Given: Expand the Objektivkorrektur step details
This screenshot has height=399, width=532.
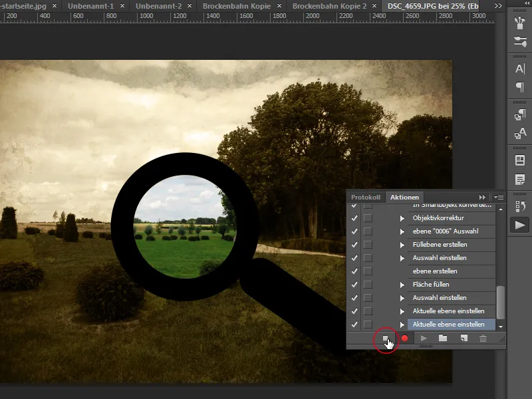Looking at the screenshot, I should pos(402,218).
